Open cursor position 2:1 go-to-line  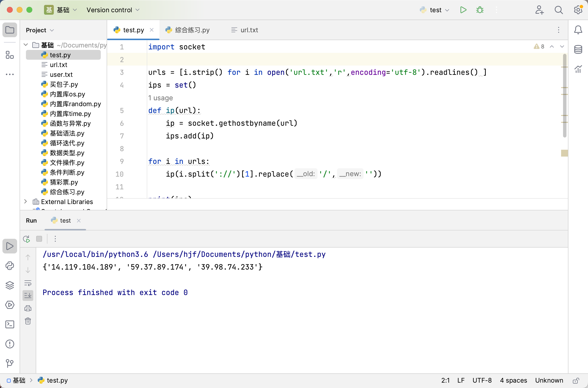click(445, 380)
